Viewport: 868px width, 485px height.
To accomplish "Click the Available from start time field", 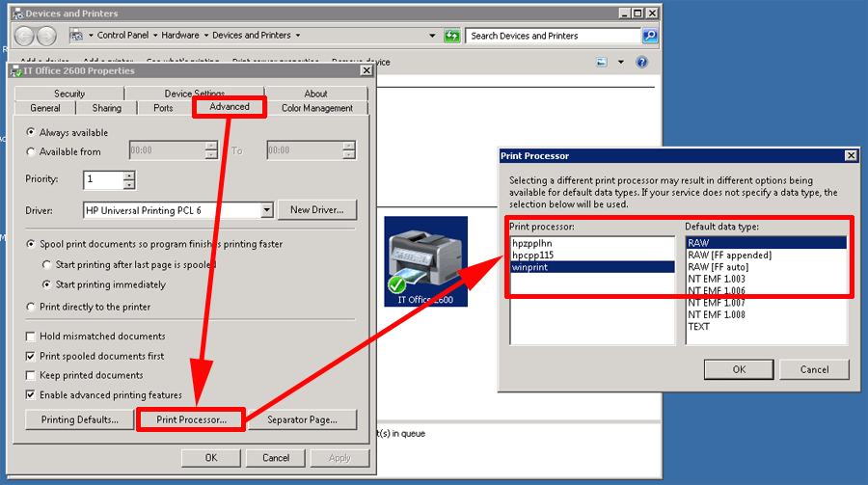I will pyautogui.click(x=168, y=150).
